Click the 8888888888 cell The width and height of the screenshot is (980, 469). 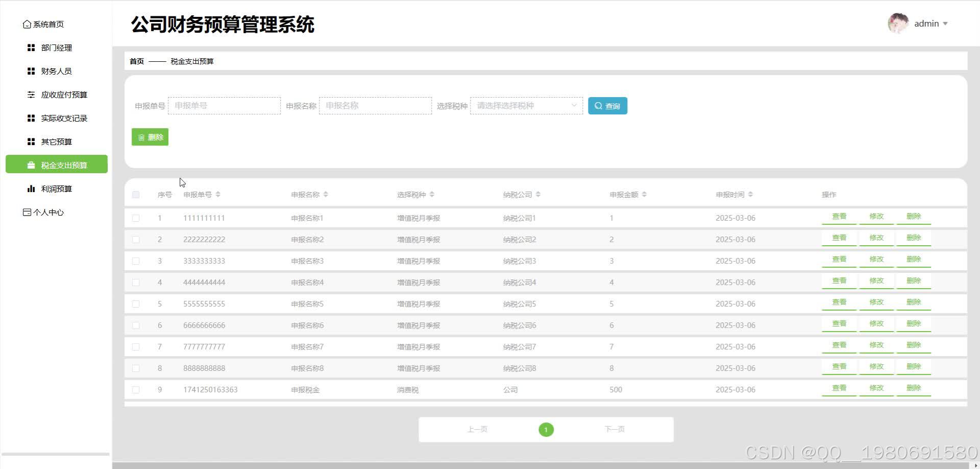[x=204, y=368]
